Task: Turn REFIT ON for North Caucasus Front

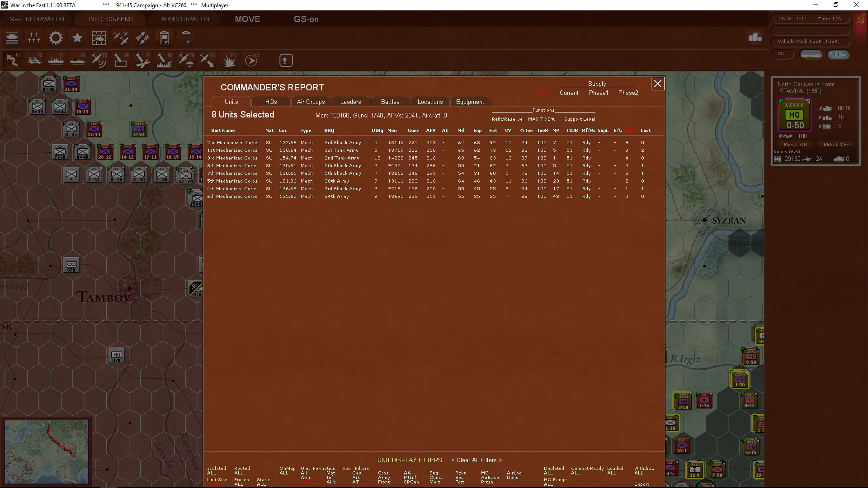Action: pos(795,144)
